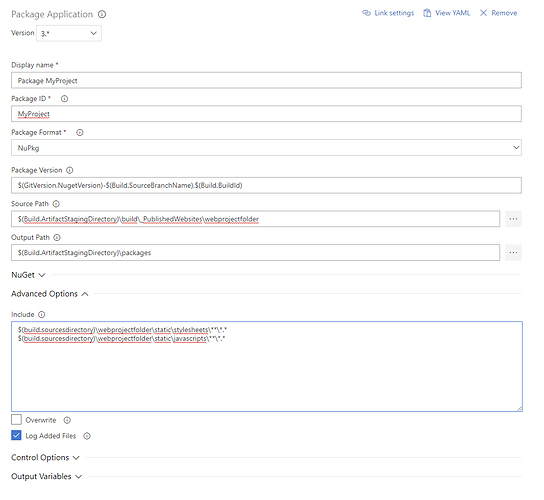
Task: Browse for Source Path with ellipsis button
Action: [x=513, y=219]
